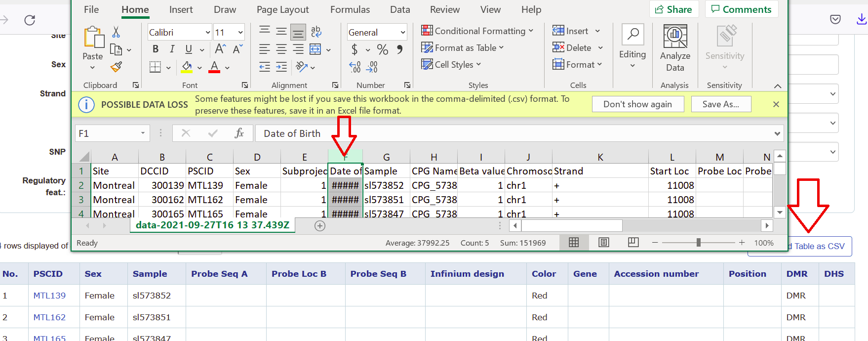Open the Format cells dropdown
This screenshot has width=868, height=341.
[x=599, y=64]
